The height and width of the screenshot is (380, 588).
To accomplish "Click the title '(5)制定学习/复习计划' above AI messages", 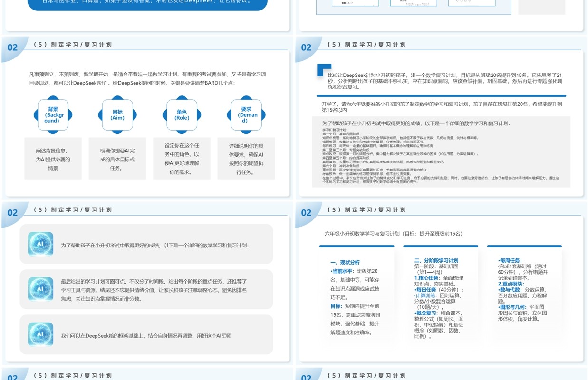I will (x=73, y=210).
